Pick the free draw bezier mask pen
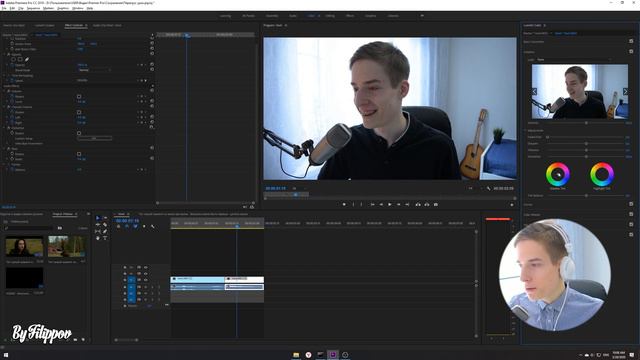 coord(27,59)
